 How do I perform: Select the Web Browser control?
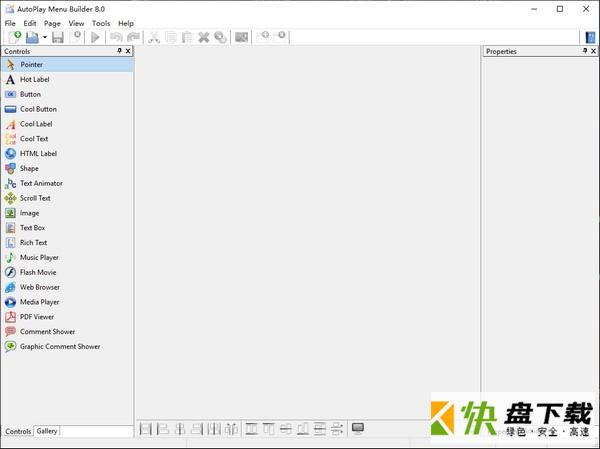(x=67, y=287)
